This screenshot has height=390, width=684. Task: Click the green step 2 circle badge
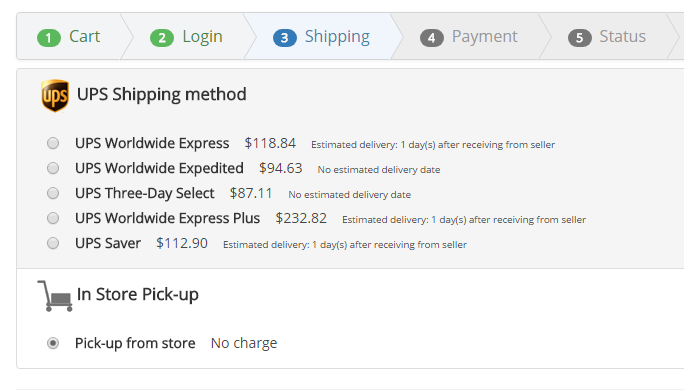click(x=162, y=38)
